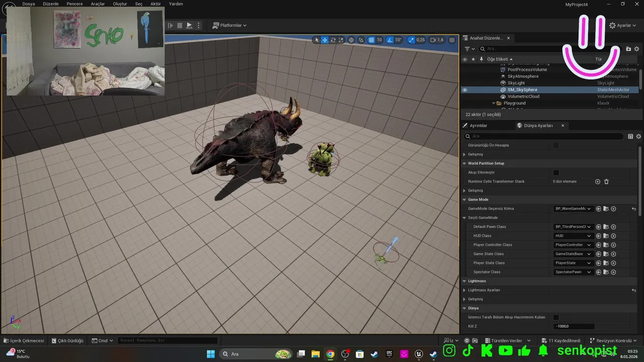Viewport: 644px width, 362px height.
Task: Activate the select mode arrow tool
Action: 316,40
